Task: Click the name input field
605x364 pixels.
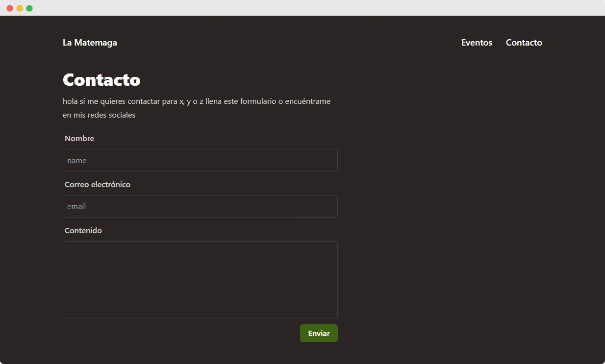Action: point(200,160)
